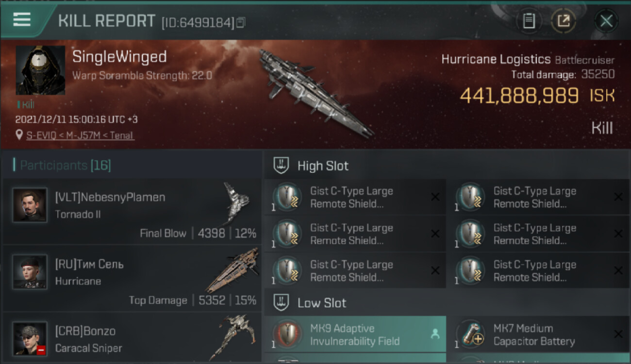Open the S-EVIQ location link
The height and width of the screenshot is (364, 631).
coord(81,135)
